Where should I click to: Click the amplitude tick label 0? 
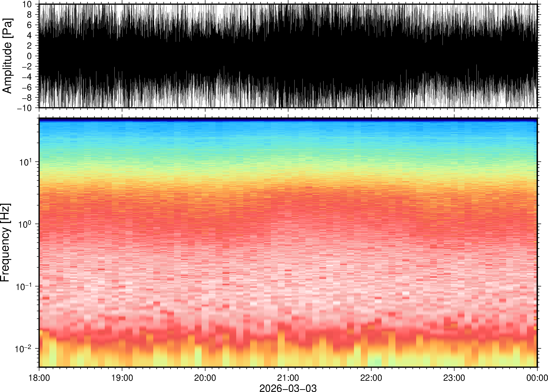click(x=29, y=56)
